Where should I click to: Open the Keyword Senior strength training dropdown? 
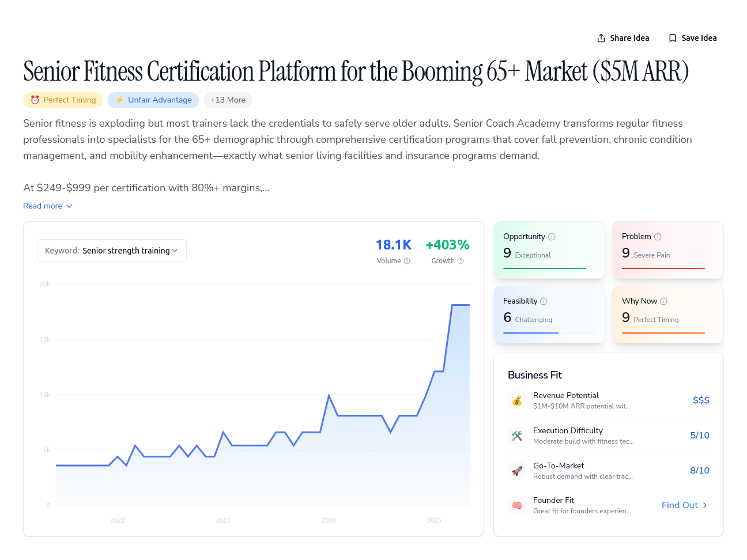click(112, 251)
